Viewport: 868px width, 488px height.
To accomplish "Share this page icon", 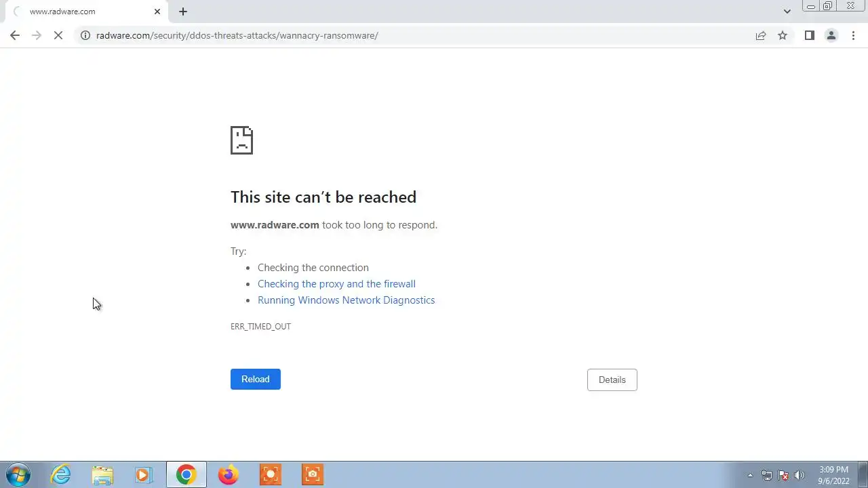I will [x=761, y=35].
